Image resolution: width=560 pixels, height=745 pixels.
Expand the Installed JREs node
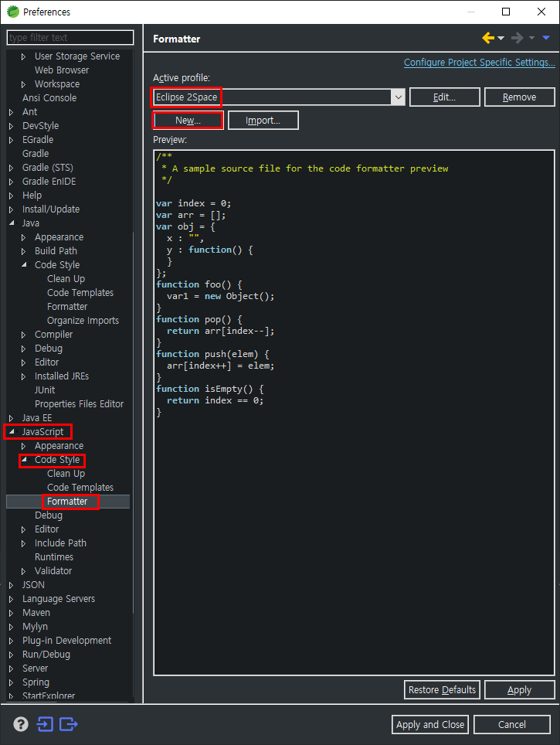23,377
